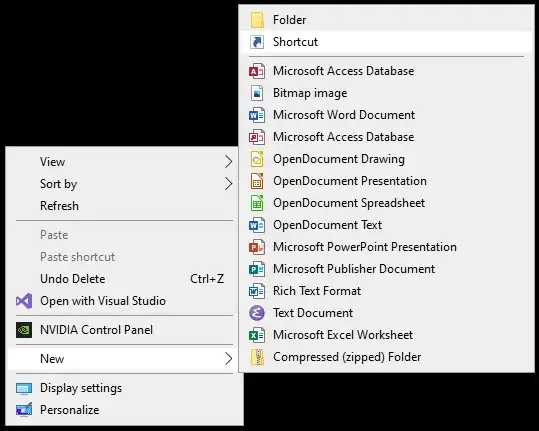Click the orange PowerPoint Presentation icon
539x431 pixels.
pos(257,247)
